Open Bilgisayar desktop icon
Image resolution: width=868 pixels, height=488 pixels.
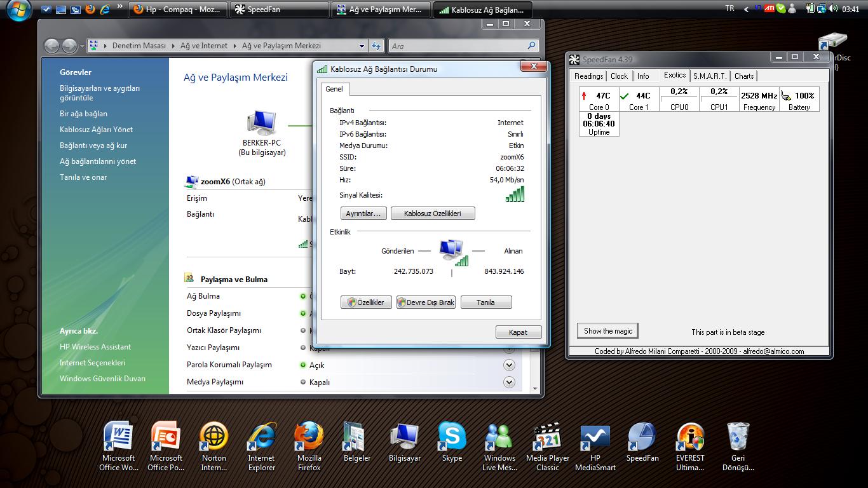[x=404, y=442]
